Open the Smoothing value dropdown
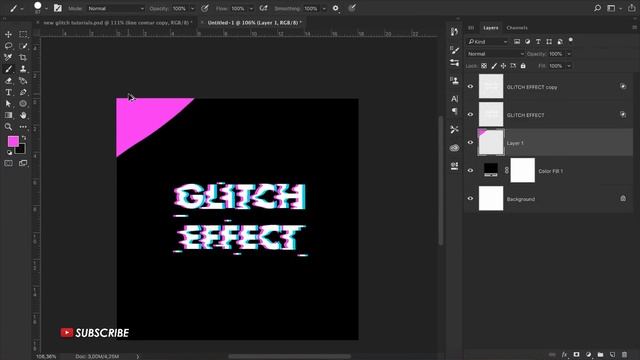 (x=324, y=8)
